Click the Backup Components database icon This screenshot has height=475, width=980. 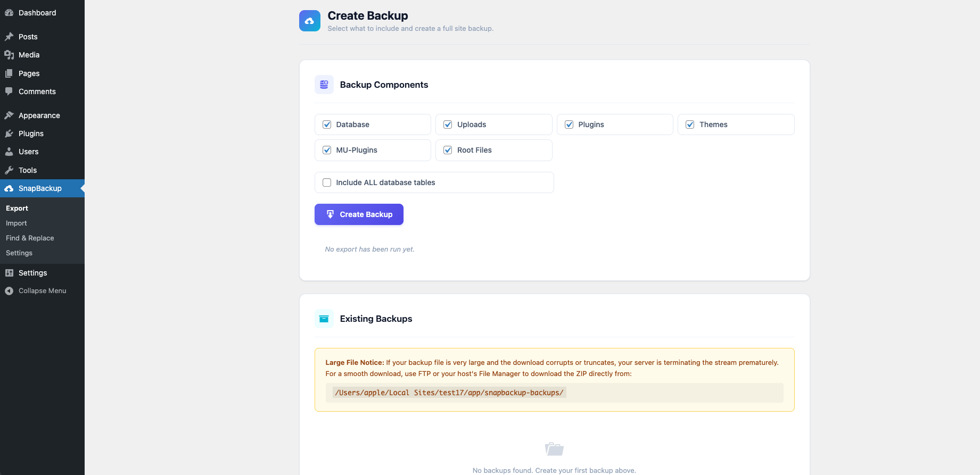pyautogui.click(x=324, y=85)
